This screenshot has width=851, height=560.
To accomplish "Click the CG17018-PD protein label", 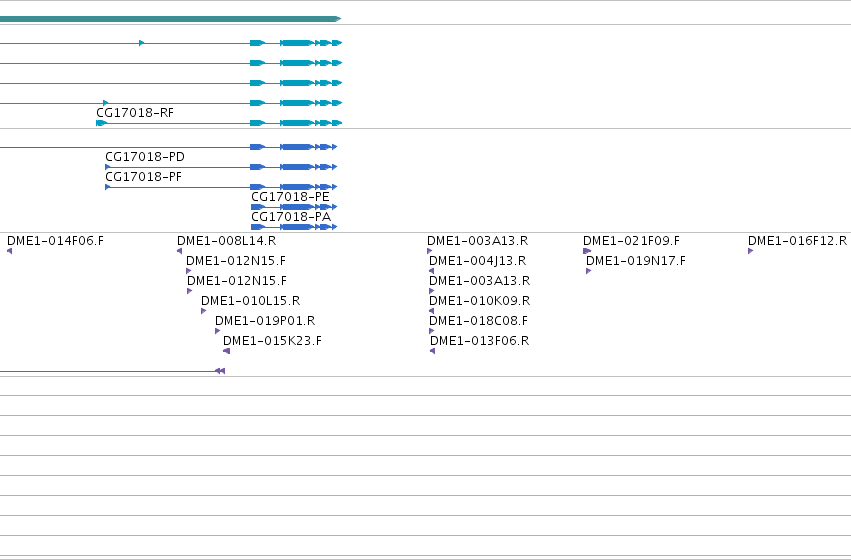I will tap(145, 157).
